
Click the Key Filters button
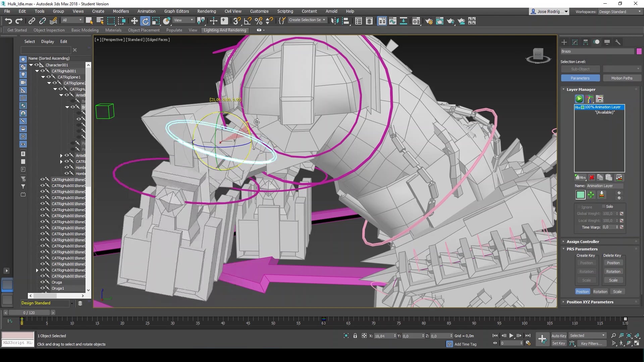click(x=591, y=343)
